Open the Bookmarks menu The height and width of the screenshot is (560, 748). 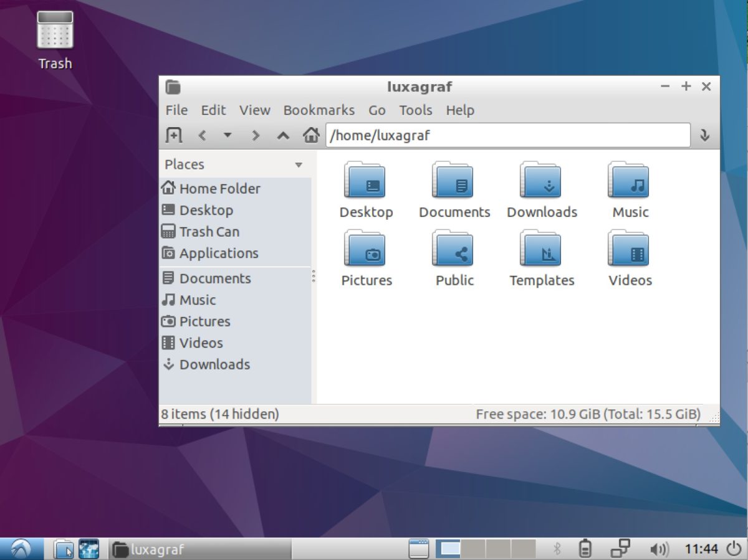click(x=319, y=110)
